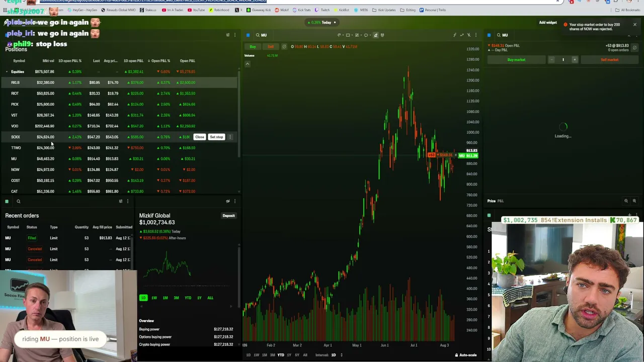The height and width of the screenshot is (362, 644).
Task: Click the MU symbol search in chart widget
Action: [x=261, y=35]
